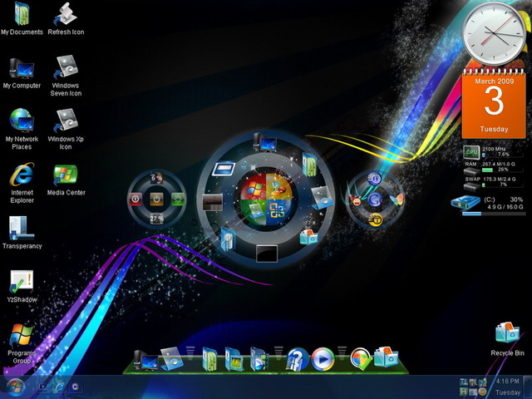Open the Windows Seven Icon shortcut
The width and height of the screenshot is (532, 399).
coord(66,76)
